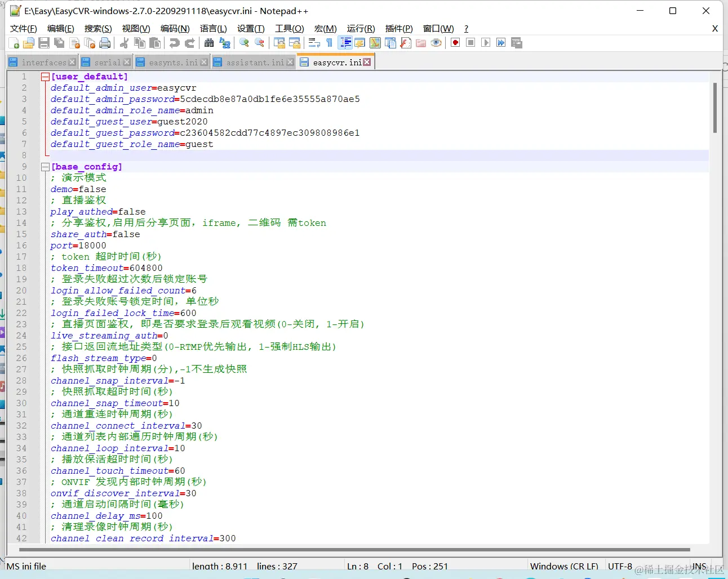The image size is (728, 579).
Task: Print the file using the printer icon
Action: [105, 43]
